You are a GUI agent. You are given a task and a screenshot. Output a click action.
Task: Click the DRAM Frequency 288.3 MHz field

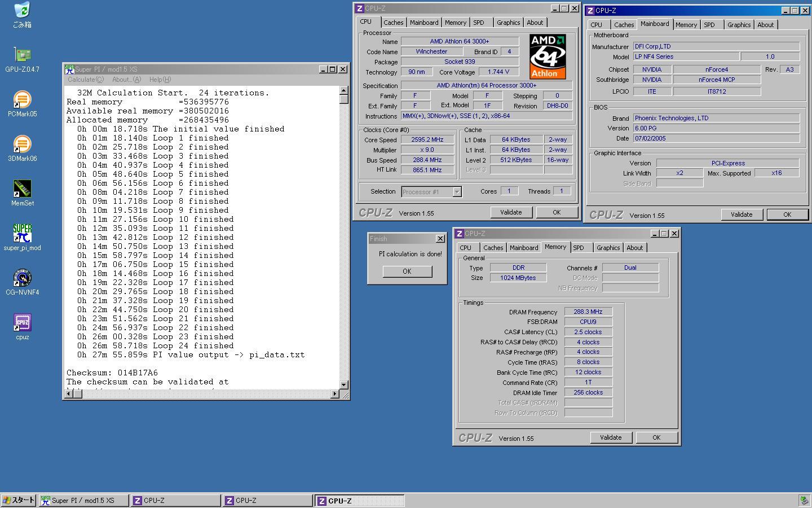[588, 312]
